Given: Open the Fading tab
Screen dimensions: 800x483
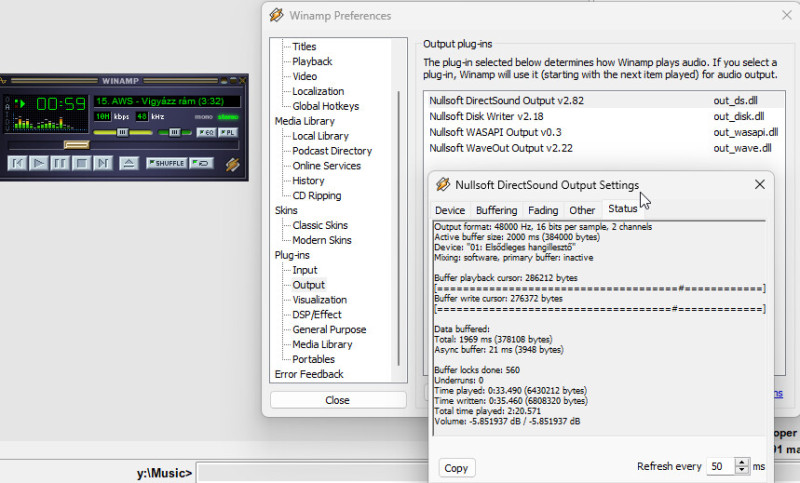Looking at the screenshot, I should tap(543, 210).
